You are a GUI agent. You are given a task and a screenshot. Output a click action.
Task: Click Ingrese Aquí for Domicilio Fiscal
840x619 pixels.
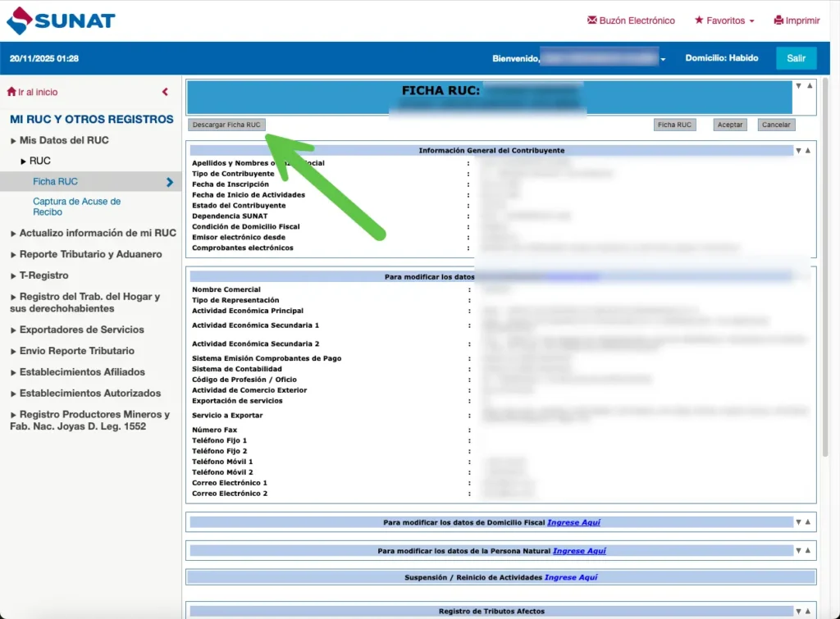(575, 522)
